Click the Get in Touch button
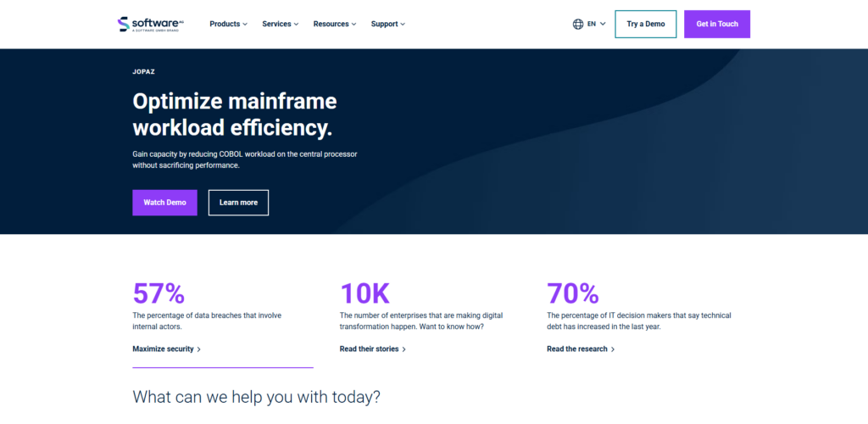This screenshot has width=868, height=424. [717, 24]
